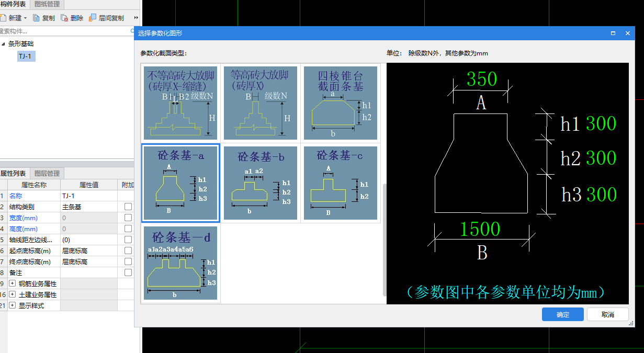Image resolution: width=644 pixels, height=353 pixels.
Task: Click the 高度(mm) property name
Action: [x=24, y=229]
